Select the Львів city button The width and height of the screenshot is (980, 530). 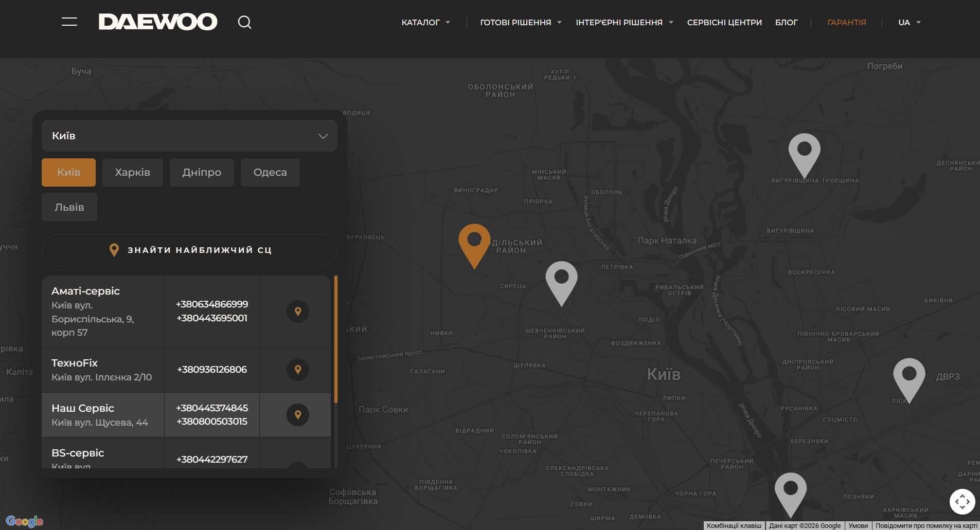click(69, 207)
